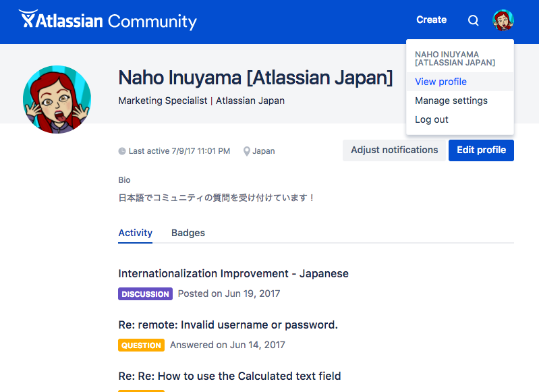
Task: Click the Bio label
Action: (x=124, y=180)
